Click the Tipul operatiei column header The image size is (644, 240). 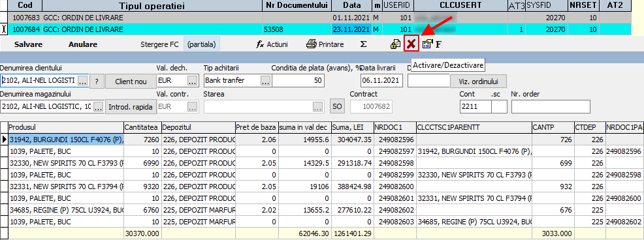[x=152, y=6]
